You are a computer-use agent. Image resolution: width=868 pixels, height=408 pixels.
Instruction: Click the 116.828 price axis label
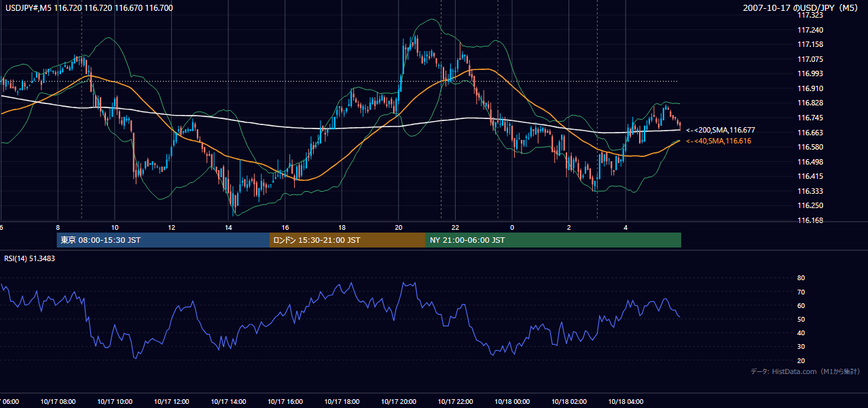coord(810,103)
